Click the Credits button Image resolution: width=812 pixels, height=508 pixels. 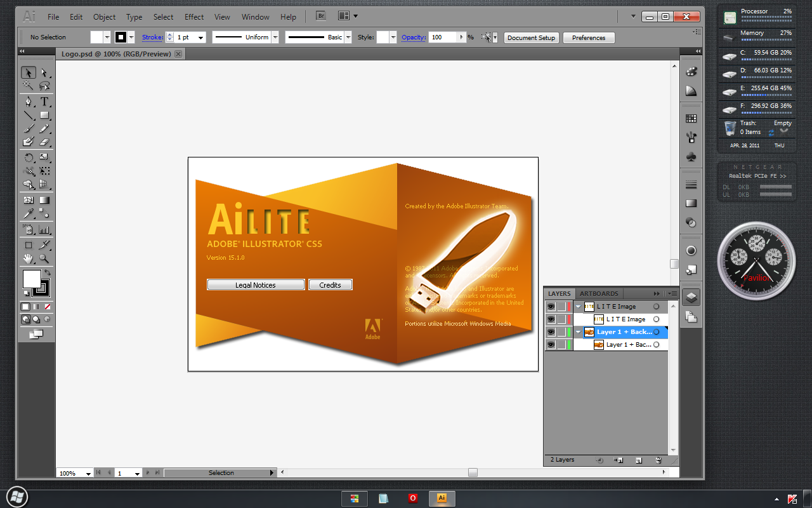(x=330, y=285)
